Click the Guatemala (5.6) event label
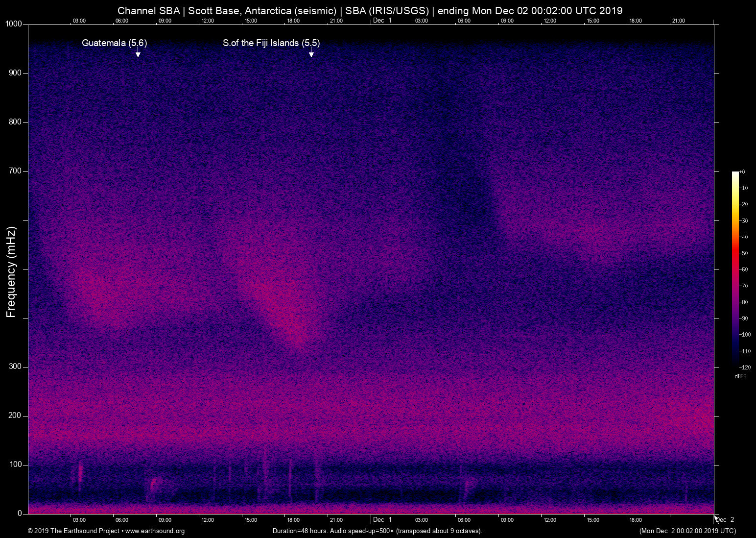Image resolution: width=756 pixels, height=538 pixels. [114, 43]
